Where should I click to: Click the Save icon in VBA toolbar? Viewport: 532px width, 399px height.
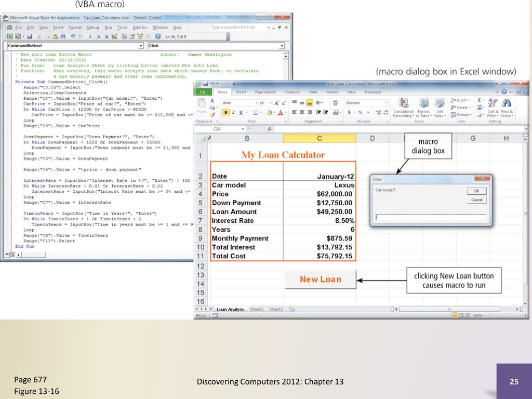tap(30, 36)
